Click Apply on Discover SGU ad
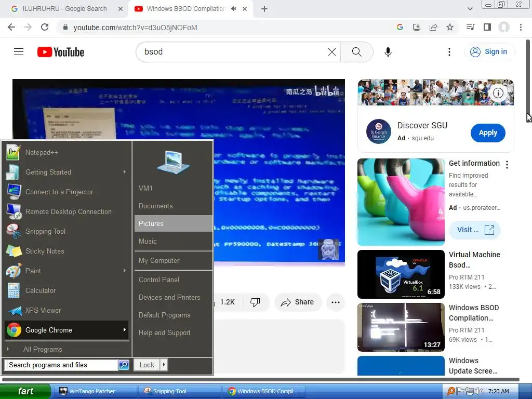This screenshot has height=399, width=532. [x=488, y=132]
